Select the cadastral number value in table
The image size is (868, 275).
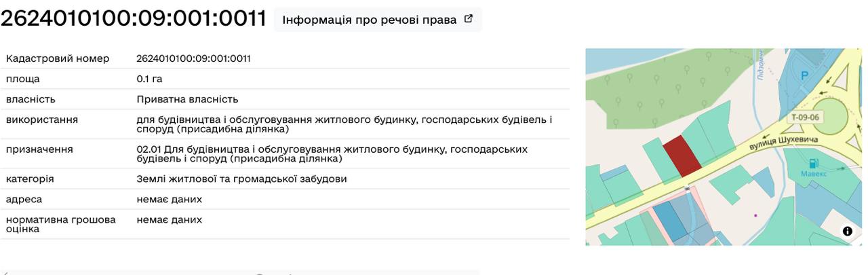point(193,58)
